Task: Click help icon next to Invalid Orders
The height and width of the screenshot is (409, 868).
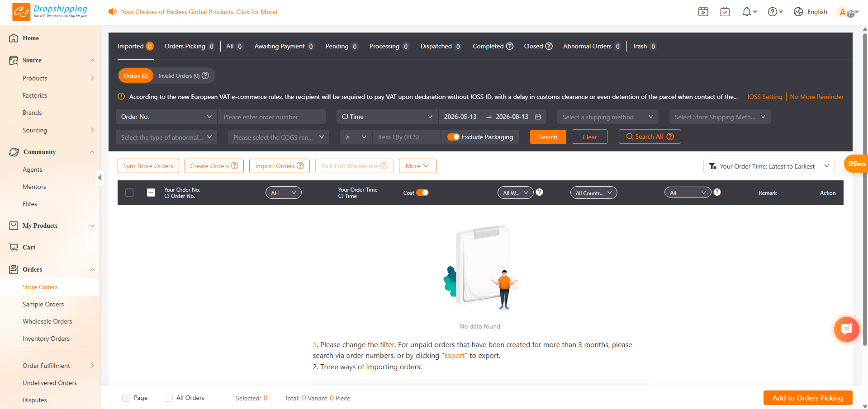Action: 205,75
